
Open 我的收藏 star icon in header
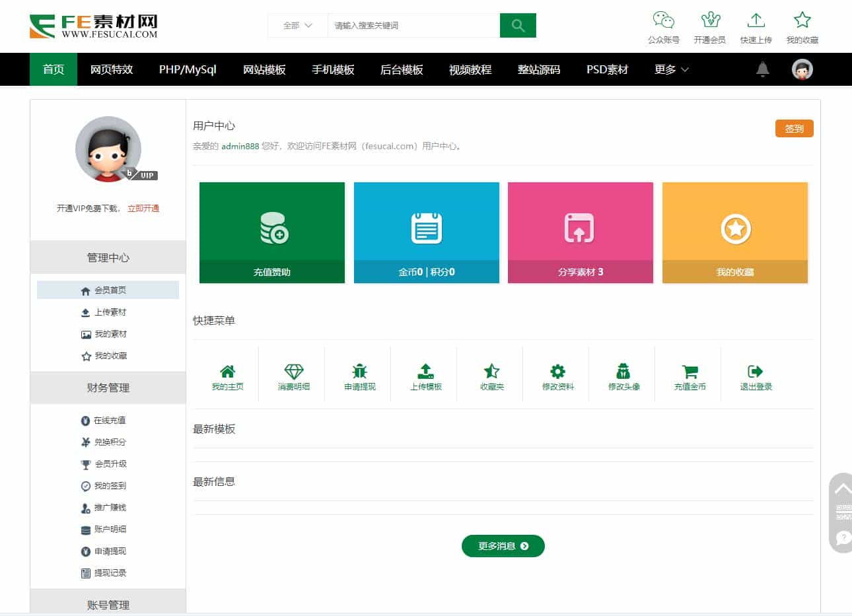[802, 20]
